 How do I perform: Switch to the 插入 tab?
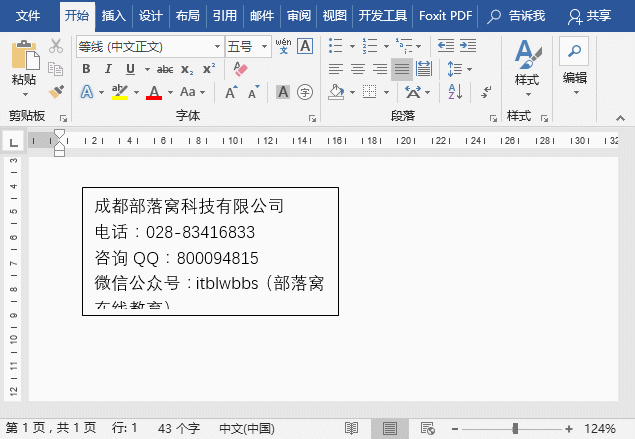click(114, 16)
